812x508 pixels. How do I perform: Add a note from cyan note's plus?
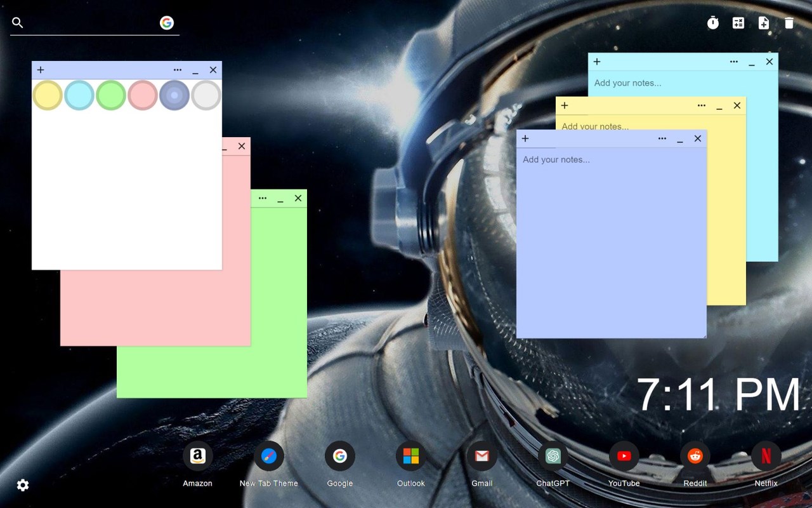597,62
